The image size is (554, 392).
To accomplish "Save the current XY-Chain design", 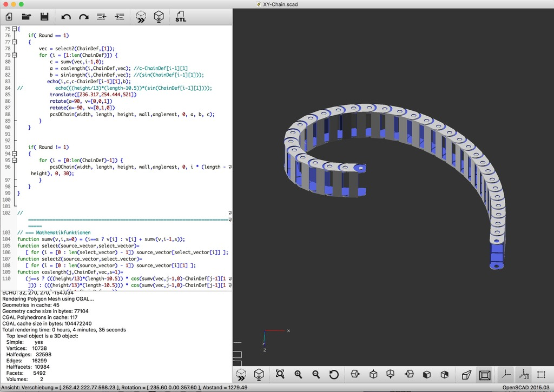I will coord(44,17).
